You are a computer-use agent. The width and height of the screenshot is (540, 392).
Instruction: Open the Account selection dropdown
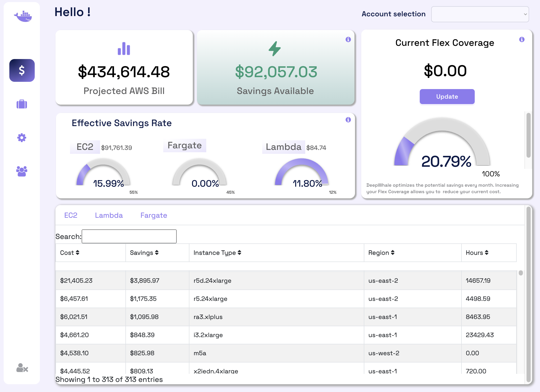[480, 14]
